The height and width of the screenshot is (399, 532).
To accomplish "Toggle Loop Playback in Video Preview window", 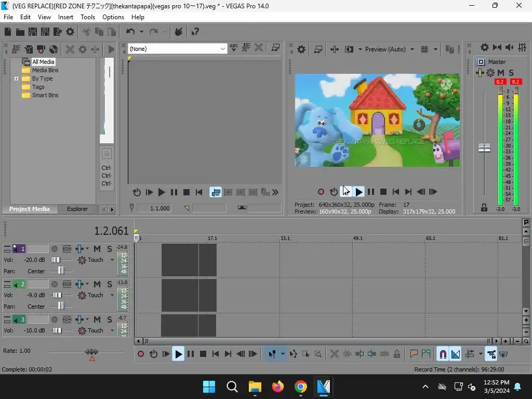I will click(334, 192).
